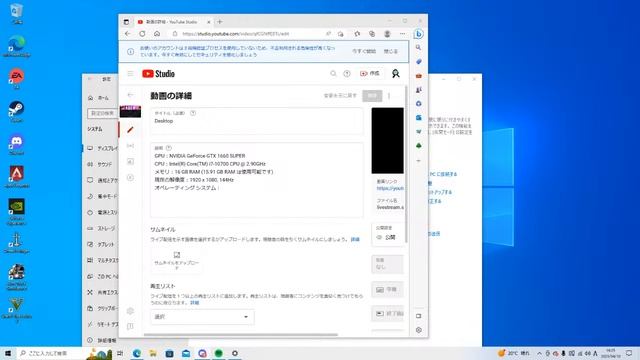The width and height of the screenshot is (640, 360).
Task: Select the red pencil details icon
Action: click(x=130, y=130)
